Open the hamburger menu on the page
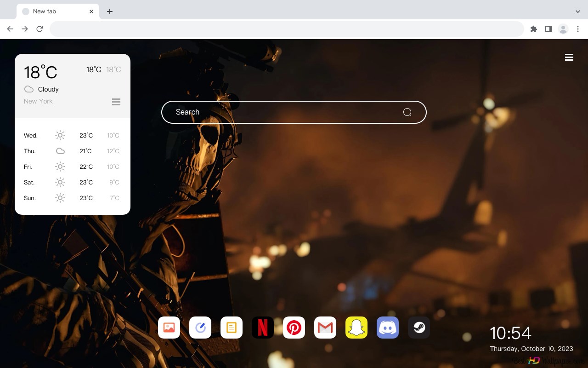Screen dimensions: 588x368 (569, 57)
